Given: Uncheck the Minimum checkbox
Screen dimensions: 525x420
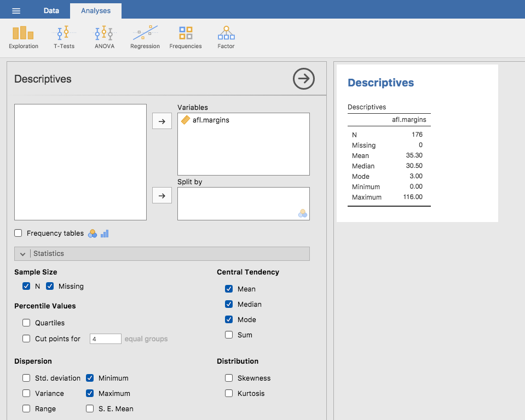Looking at the screenshot, I should click(90, 378).
